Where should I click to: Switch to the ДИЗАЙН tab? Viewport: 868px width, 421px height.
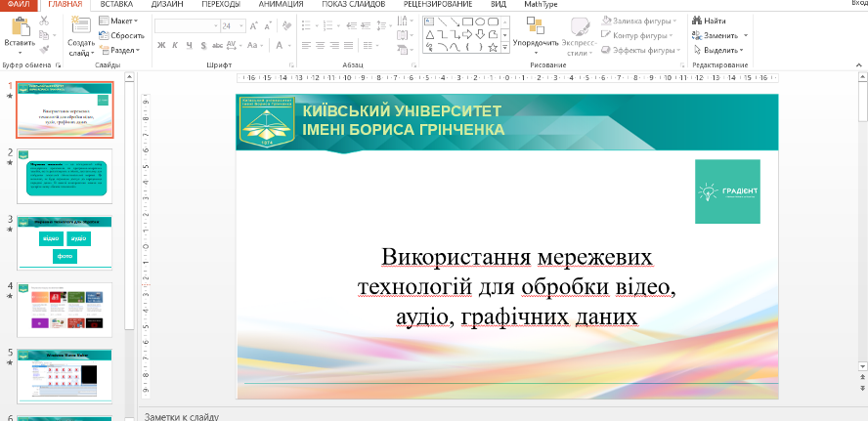tap(166, 5)
